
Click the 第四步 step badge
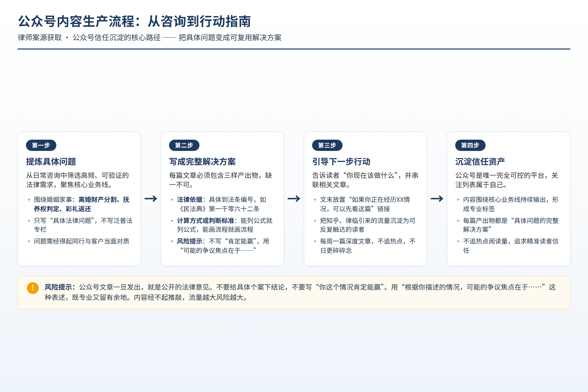(470, 145)
